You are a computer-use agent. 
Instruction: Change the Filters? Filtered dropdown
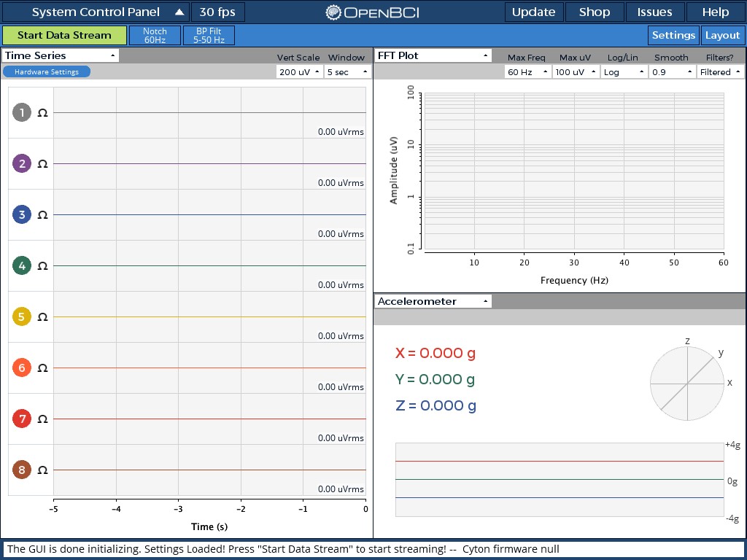720,72
